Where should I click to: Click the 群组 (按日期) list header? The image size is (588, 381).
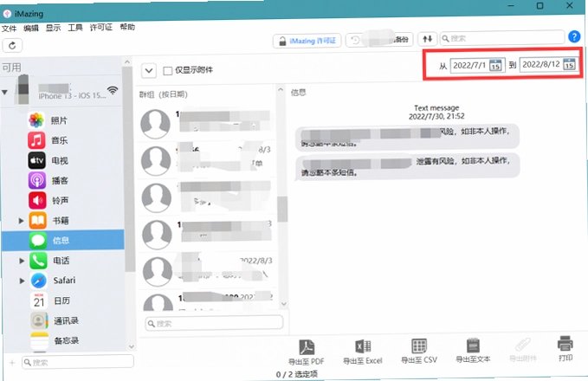tap(164, 94)
